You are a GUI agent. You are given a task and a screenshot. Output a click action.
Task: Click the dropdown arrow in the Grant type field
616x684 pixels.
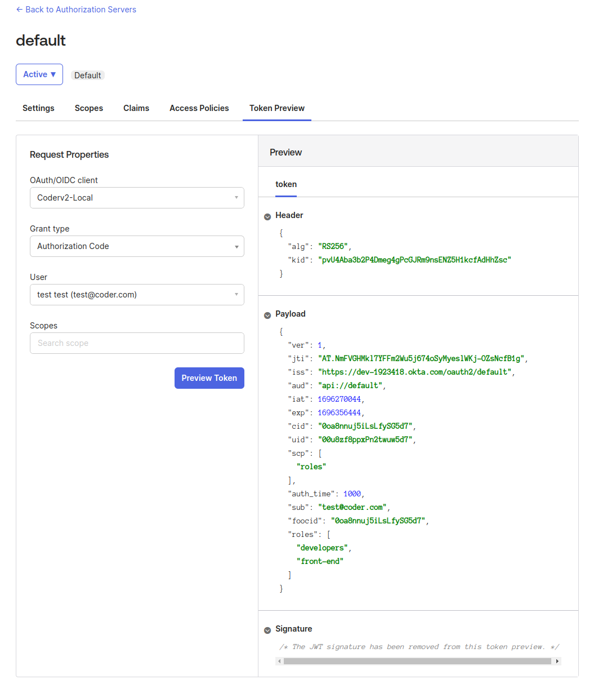tap(236, 246)
